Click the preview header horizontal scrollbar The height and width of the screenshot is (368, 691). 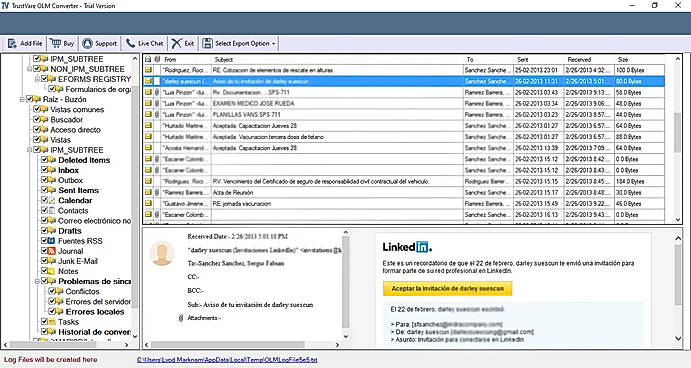[x=228, y=345]
